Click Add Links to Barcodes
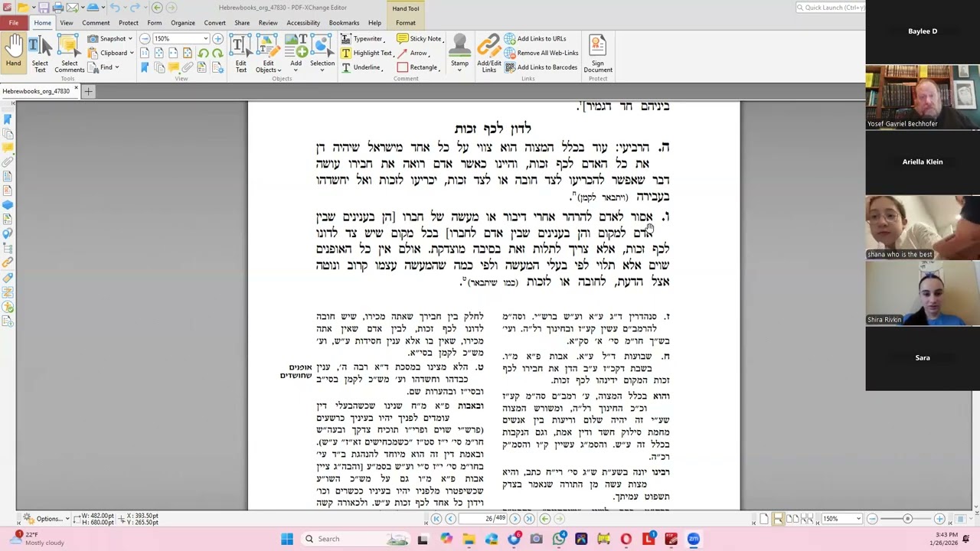 coord(541,67)
